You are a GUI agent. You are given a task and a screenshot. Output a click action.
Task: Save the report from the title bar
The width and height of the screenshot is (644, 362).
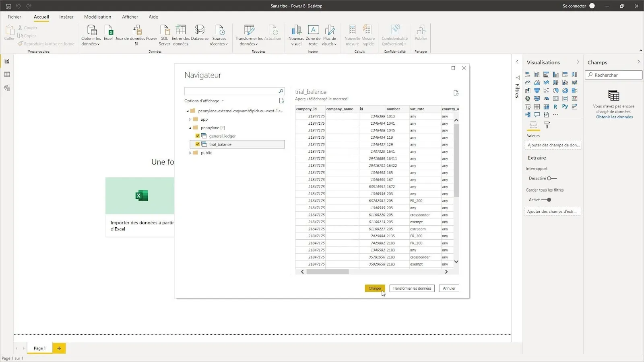(x=8, y=6)
